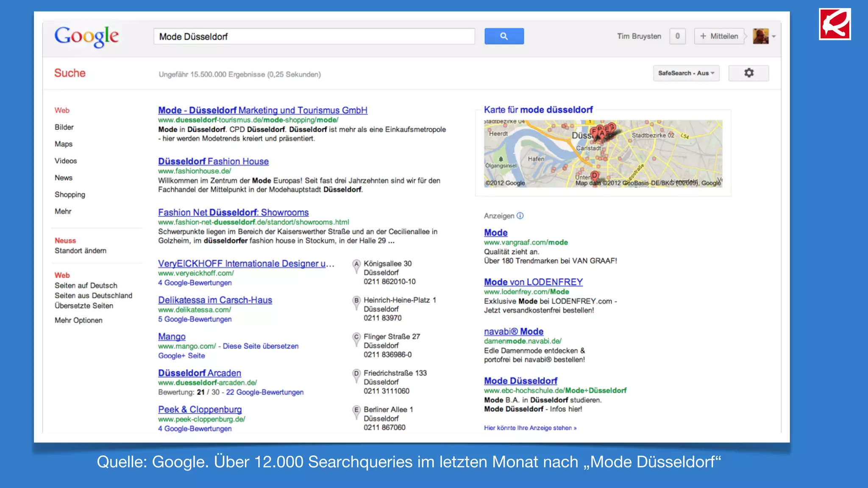Open Mode - Düsseldorf Marketing und Tourismus result
Viewport: 868px width, 488px height.
pyautogui.click(x=263, y=110)
